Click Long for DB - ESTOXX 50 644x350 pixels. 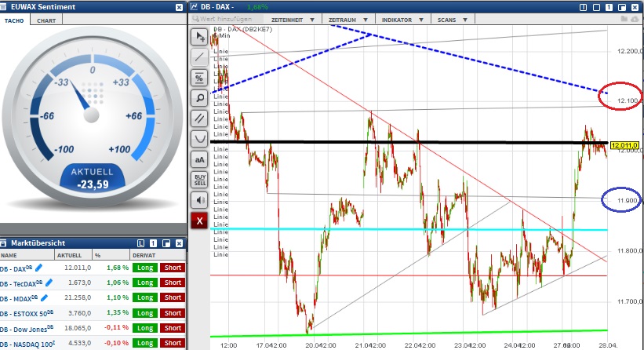[x=145, y=313]
